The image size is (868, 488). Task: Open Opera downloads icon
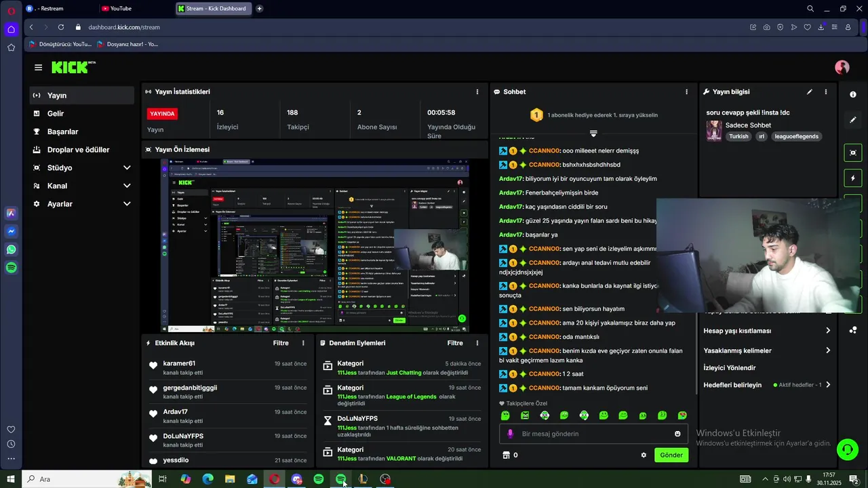click(x=821, y=27)
